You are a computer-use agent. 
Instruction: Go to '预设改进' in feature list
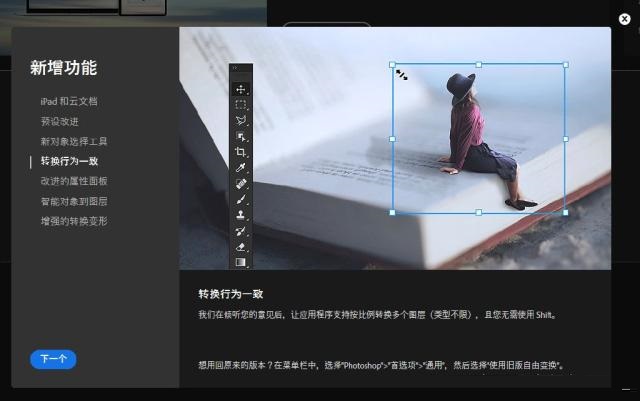[59, 121]
